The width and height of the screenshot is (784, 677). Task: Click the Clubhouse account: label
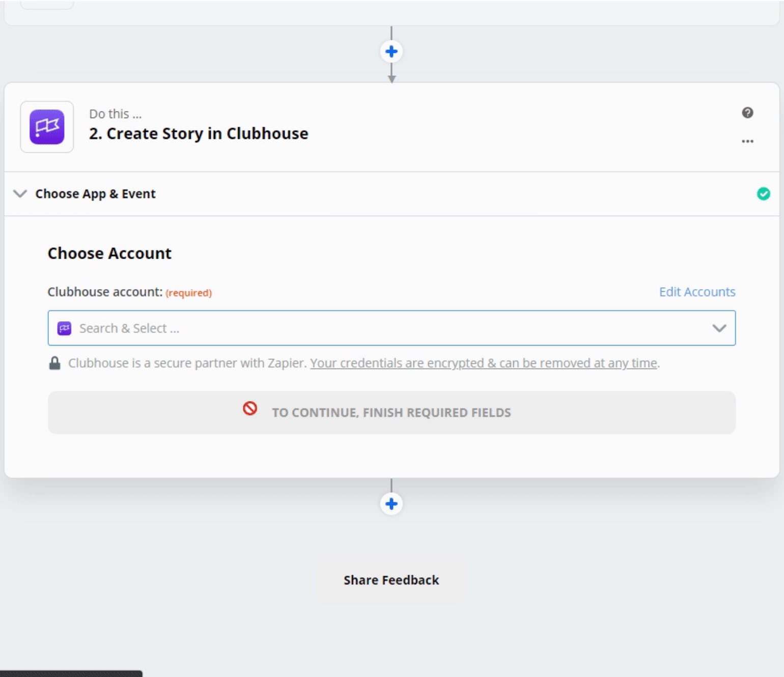105,292
